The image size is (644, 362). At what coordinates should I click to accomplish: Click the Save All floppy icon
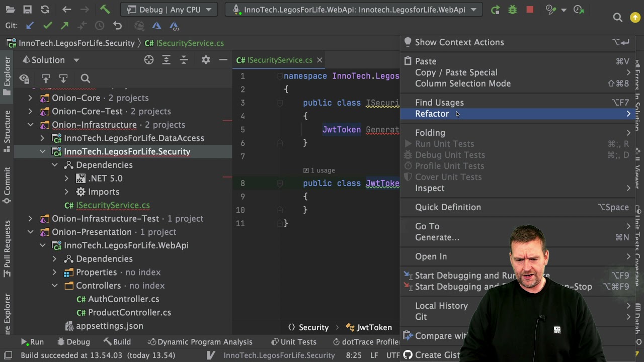click(x=28, y=10)
